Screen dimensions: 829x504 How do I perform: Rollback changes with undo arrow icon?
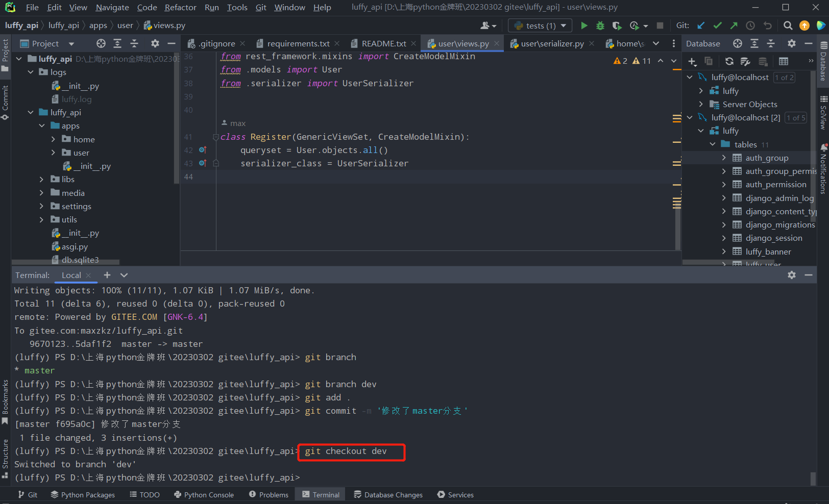point(767,26)
